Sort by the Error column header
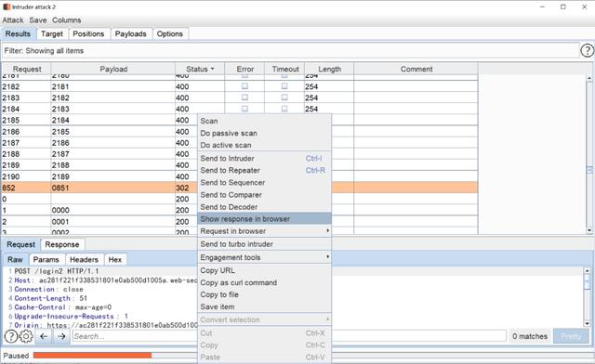Viewport: 595px width, 364px height. click(245, 69)
